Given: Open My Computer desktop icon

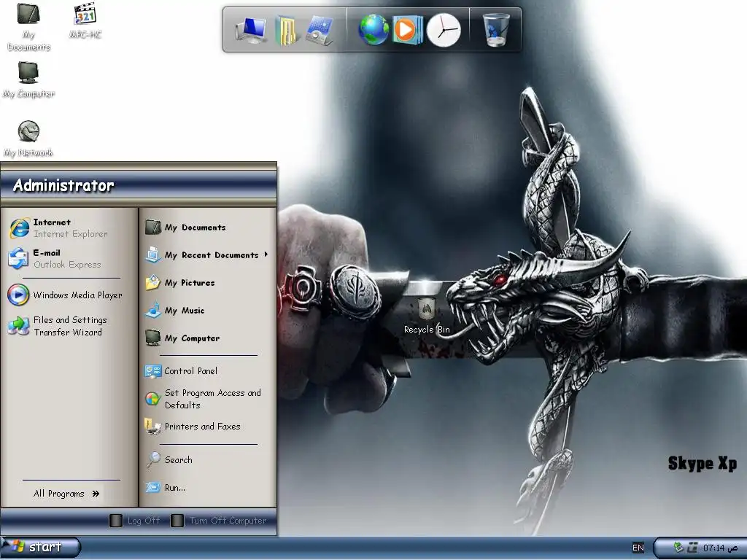Looking at the screenshot, I should [28, 79].
